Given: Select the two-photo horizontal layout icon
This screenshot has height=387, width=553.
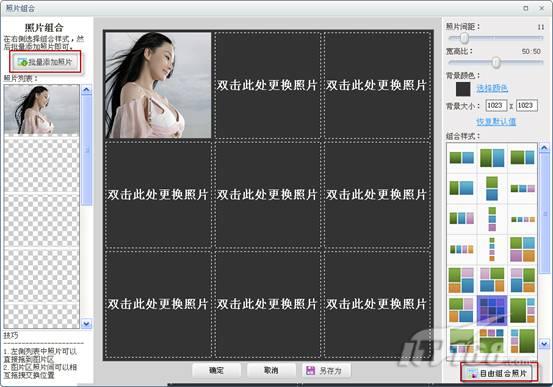Looking at the screenshot, I should [461, 157].
